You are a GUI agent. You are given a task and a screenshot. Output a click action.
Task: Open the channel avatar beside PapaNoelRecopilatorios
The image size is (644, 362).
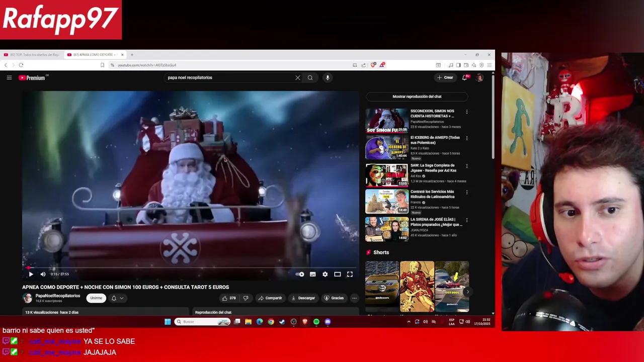click(x=27, y=298)
